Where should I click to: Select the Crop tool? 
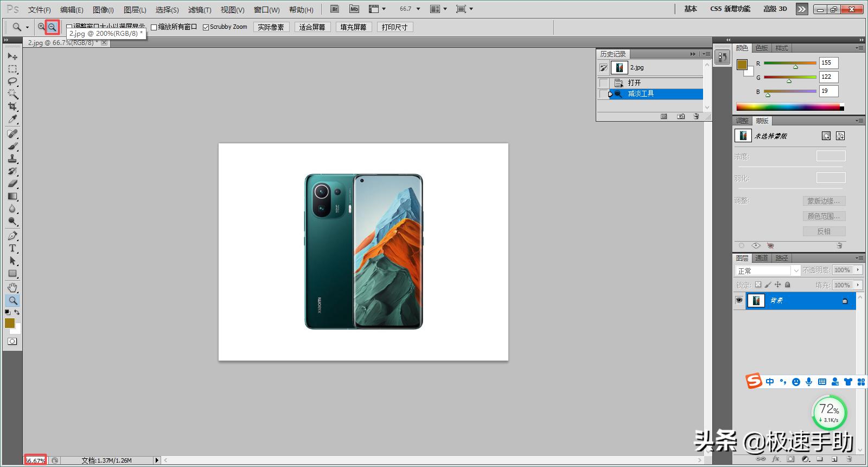coord(12,106)
